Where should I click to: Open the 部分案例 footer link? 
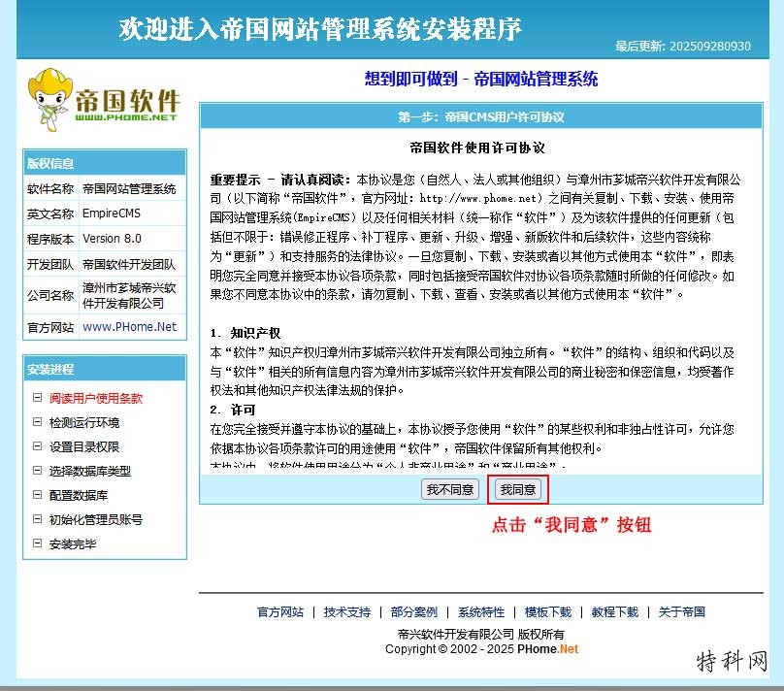[414, 612]
